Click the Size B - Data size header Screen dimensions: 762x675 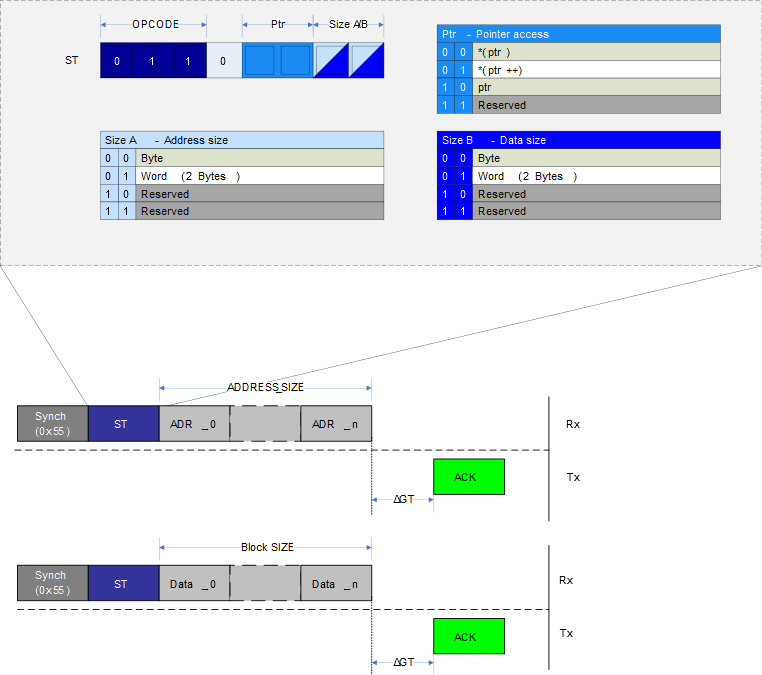tap(580, 140)
